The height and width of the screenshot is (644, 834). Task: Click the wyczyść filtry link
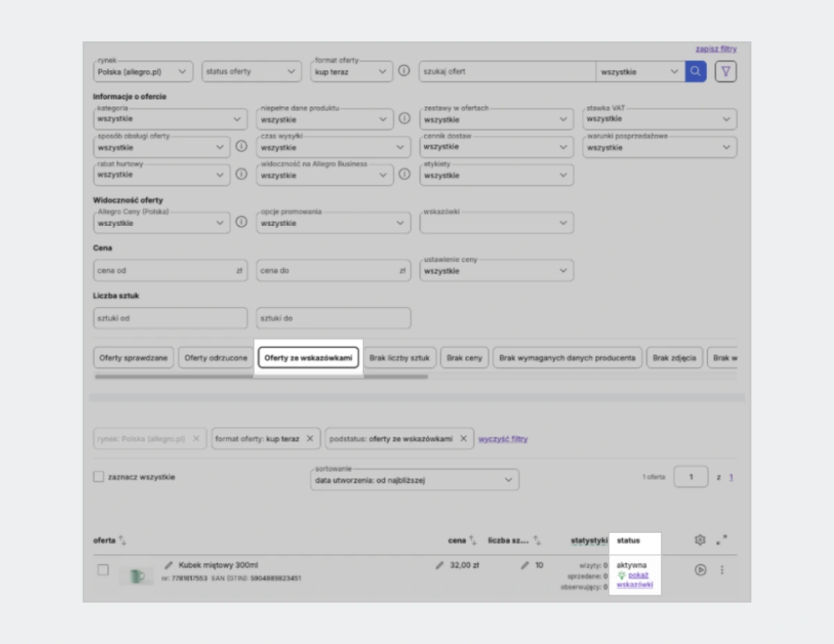pyautogui.click(x=503, y=439)
